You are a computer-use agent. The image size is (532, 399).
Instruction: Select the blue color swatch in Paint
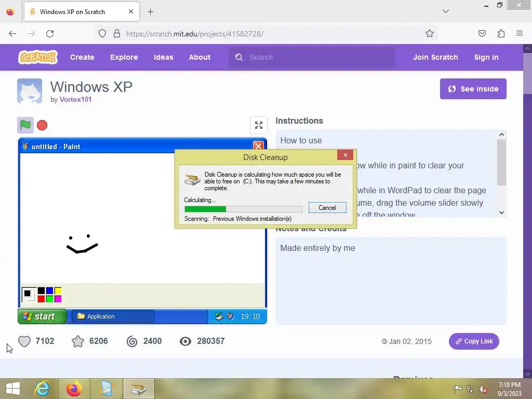coord(49,290)
